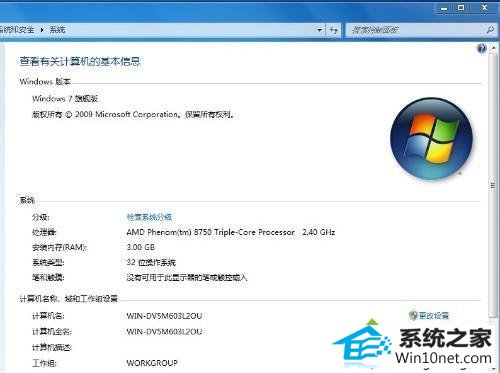Click the shield icon next to 更改设置
The image size is (500, 373).
(413, 315)
